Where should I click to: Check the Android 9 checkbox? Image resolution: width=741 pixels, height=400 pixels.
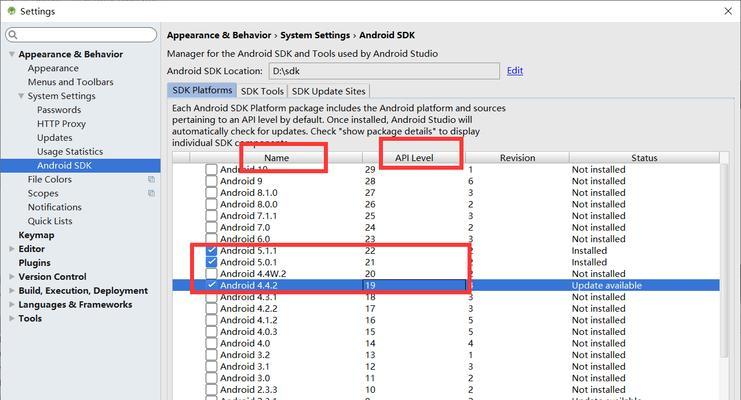point(211,181)
